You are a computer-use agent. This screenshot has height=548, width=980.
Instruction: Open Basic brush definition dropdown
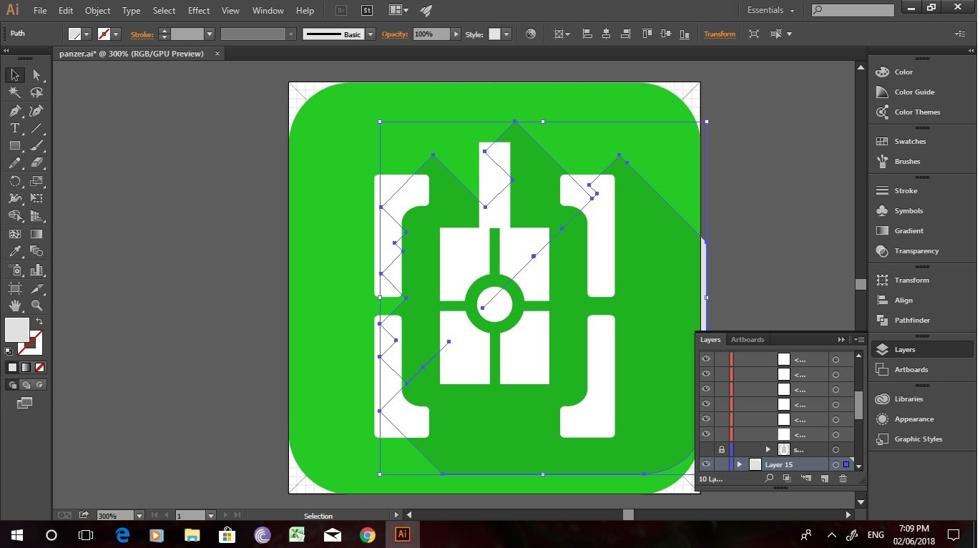[371, 34]
